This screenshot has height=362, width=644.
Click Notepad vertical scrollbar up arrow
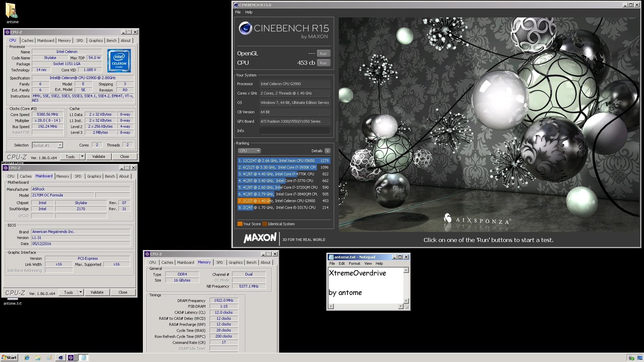(x=406, y=270)
